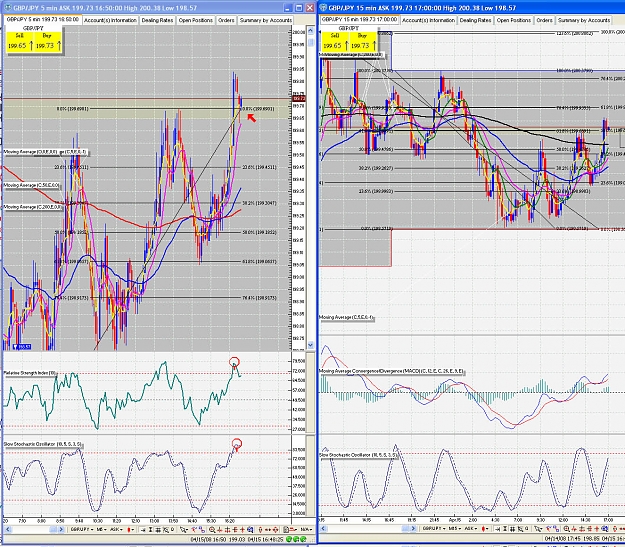Viewport: 625px width, 547px height.
Task: Open the Orders tab in the 5 min window
Action: [226, 20]
